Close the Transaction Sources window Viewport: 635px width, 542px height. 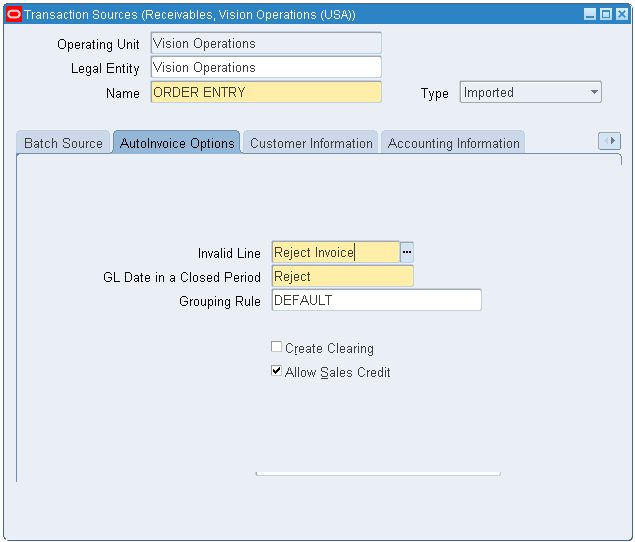621,15
